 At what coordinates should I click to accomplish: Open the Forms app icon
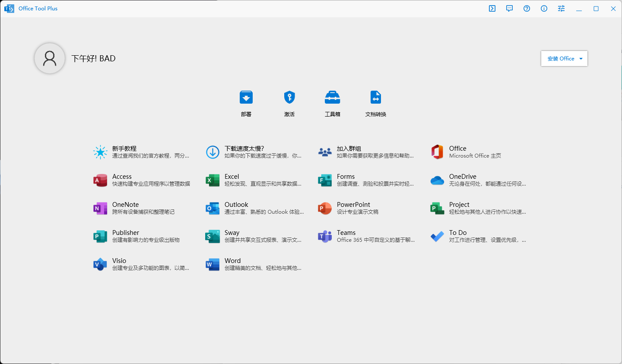tap(325, 180)
